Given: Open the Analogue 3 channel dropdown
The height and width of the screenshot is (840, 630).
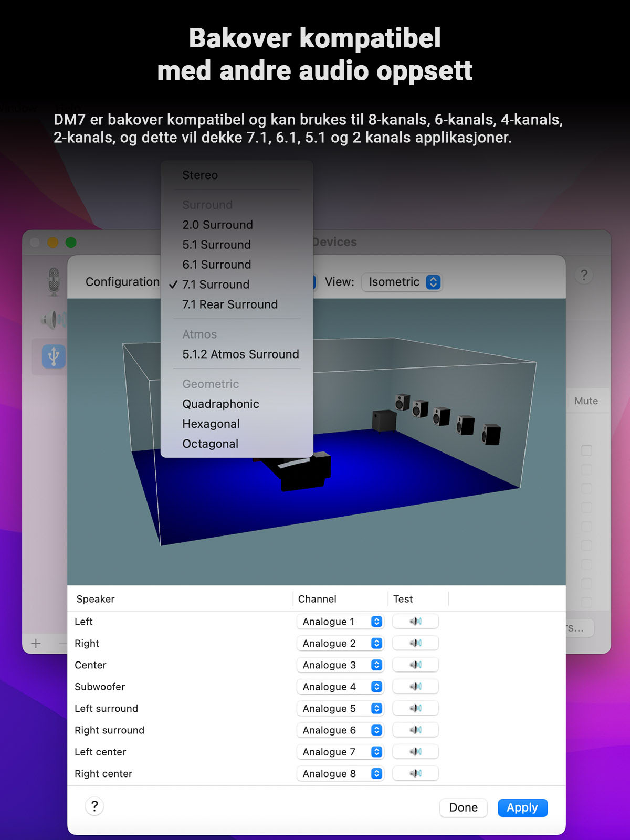Looking at the screenshot, I should [x=340, y=665].
